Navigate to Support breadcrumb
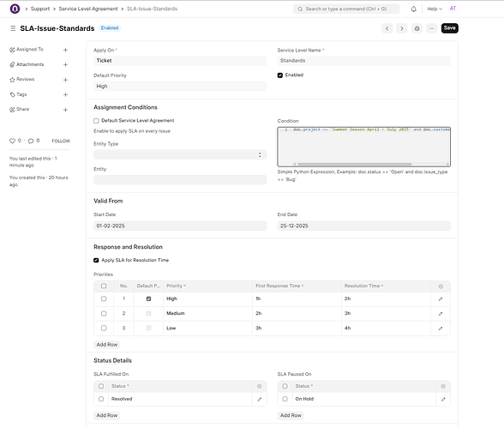Screen dimensions: 504x428 point(40,9)
